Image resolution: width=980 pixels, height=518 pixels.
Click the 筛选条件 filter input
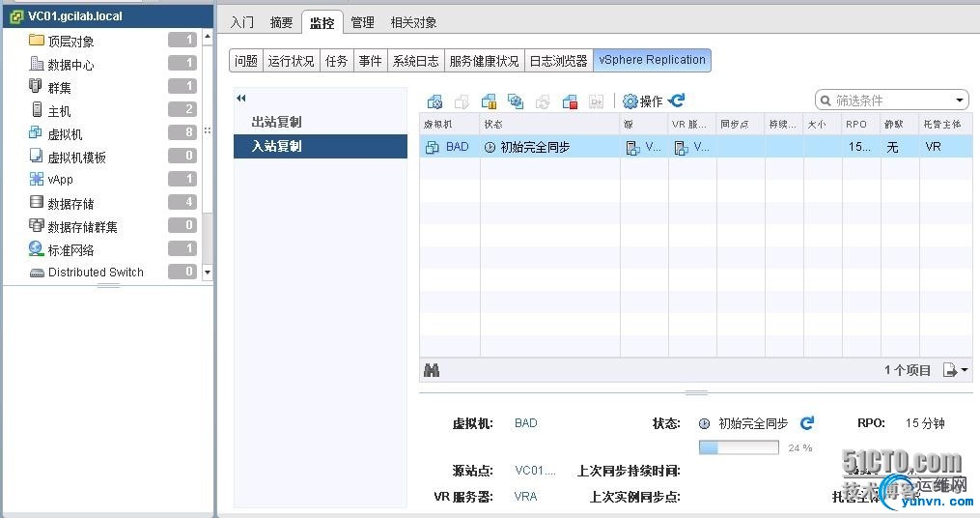point(883,101)
